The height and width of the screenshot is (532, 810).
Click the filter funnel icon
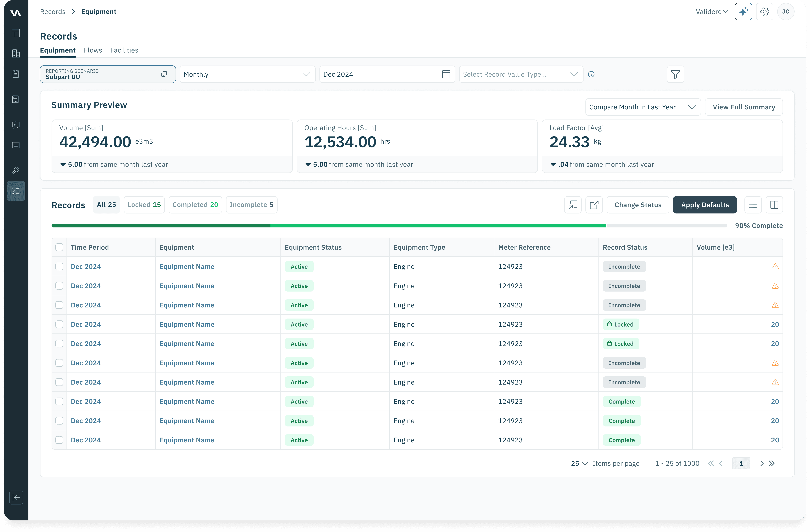tap(675, 74)
